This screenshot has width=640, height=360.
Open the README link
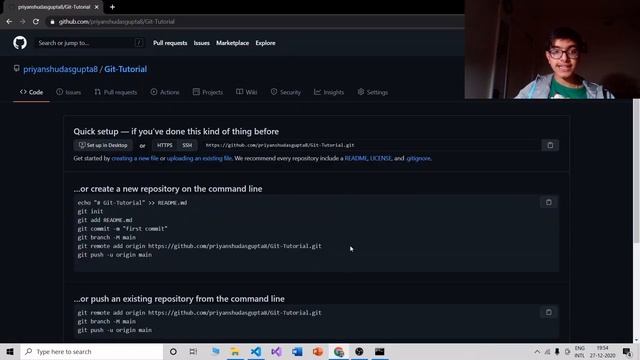[x=356, y=158]
